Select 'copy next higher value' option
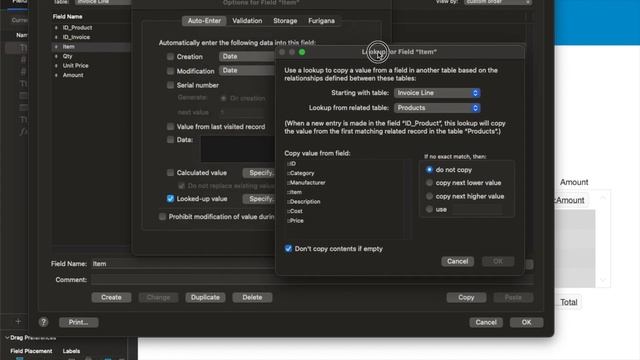The height and width of the screenshot is (360, 640). pos(429,196)
